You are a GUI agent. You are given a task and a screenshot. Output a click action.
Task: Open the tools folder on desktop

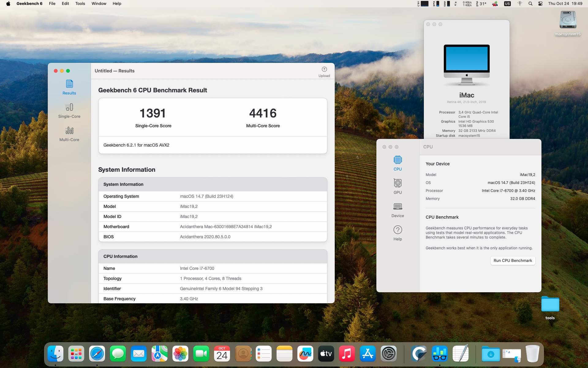pyautogui.click(x=550, y=305)
